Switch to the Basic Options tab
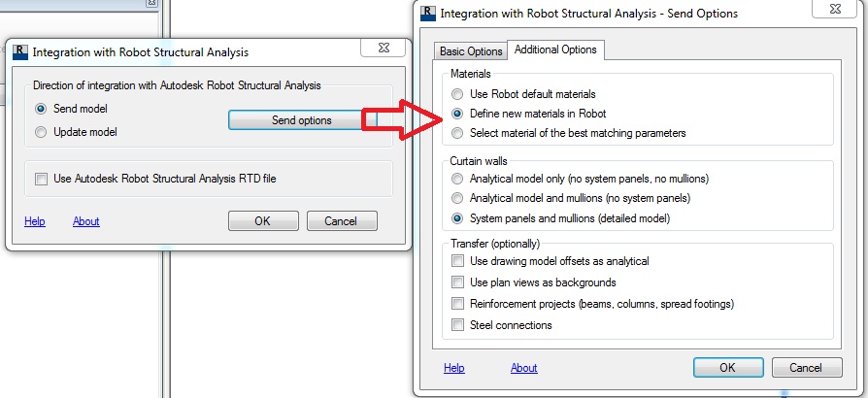 (x=471, y=51)
